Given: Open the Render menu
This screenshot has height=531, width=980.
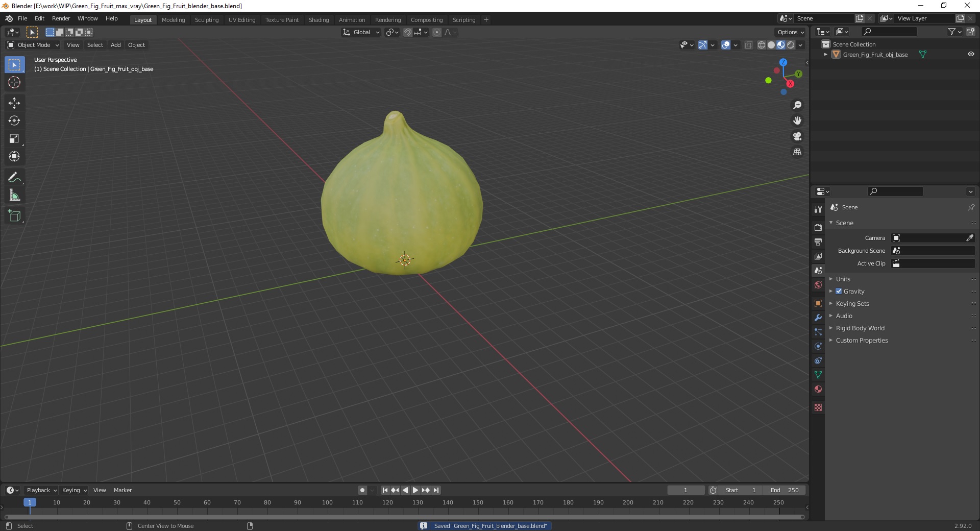Looking at the screenshot, I should tap(61, 18).
